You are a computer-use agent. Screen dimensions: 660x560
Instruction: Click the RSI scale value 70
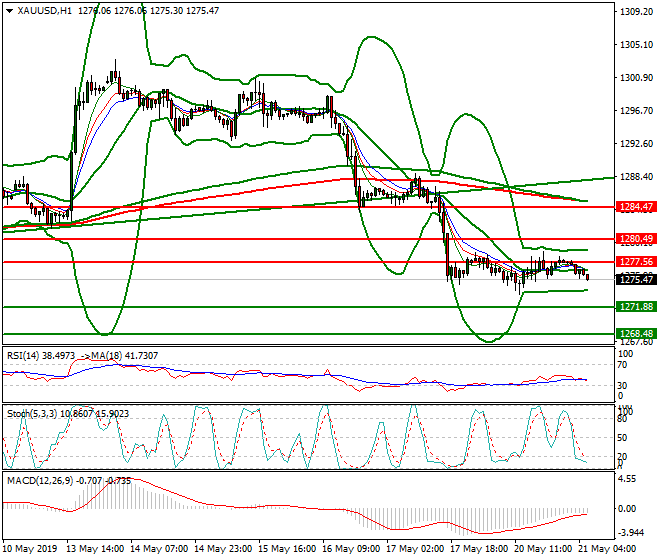pyautogui.click(x=622, y=365)
